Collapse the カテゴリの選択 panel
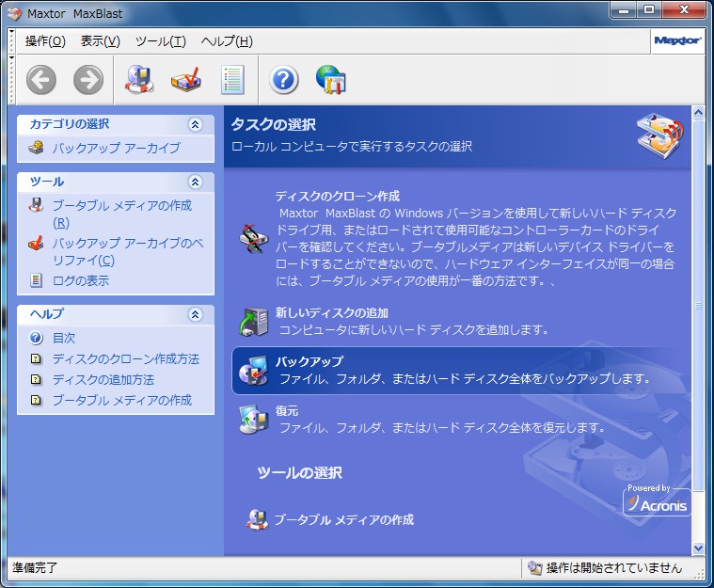 (196, 124)
